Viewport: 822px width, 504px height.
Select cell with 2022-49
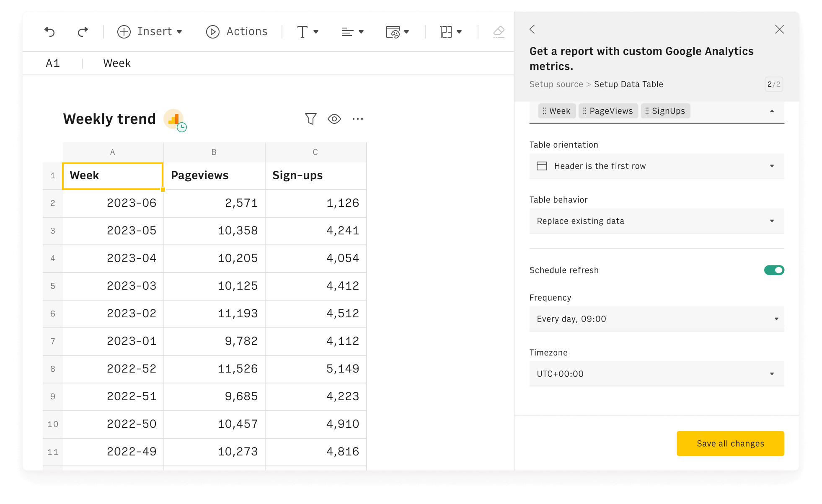click(113, 452)
